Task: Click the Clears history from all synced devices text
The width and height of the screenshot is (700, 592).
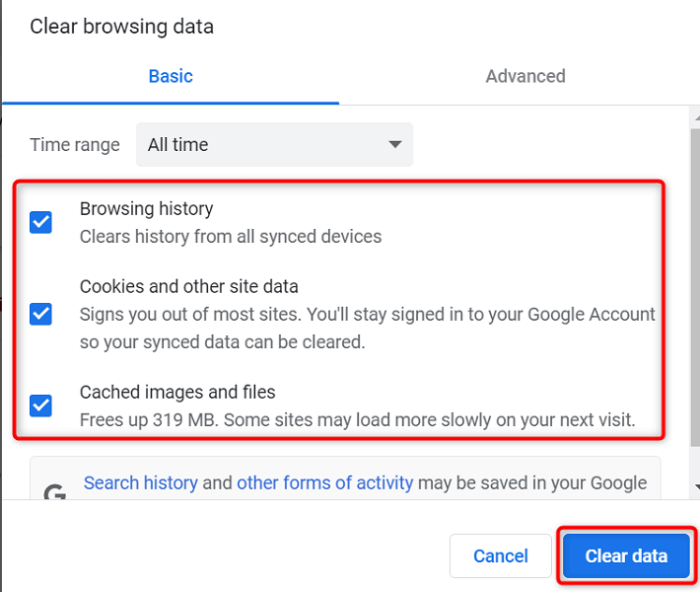Action: tap(230, 236)
